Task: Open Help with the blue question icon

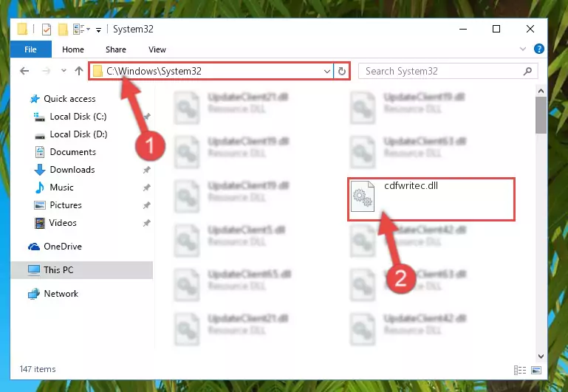Action: 538,49
